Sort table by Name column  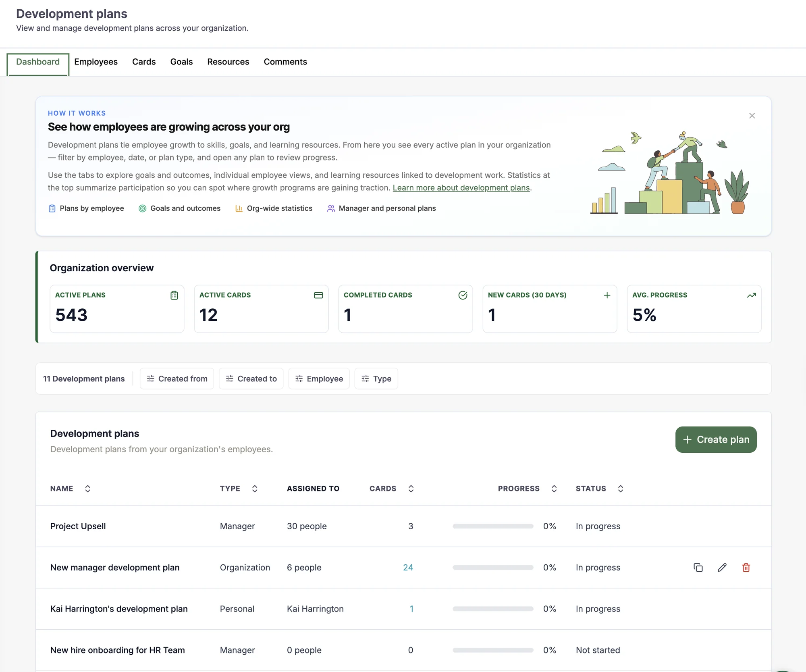[87, 489]
